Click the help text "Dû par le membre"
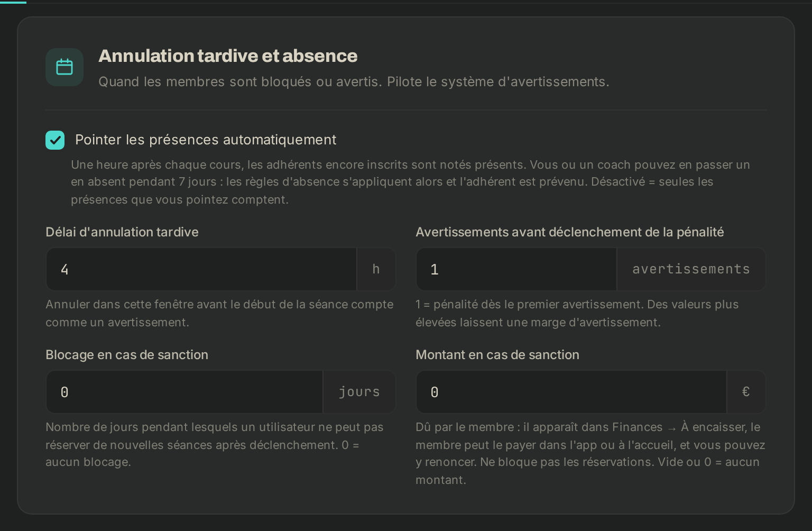This screenshot has width=812, height=531. pos(590,453)
